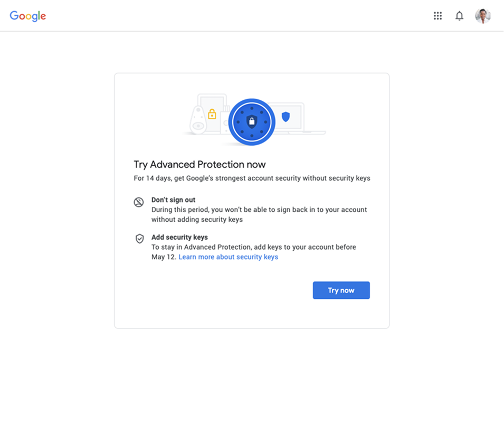Select the yellow padlock illustration icon
The image size is (504, 435).
click(x=212, y=114)
